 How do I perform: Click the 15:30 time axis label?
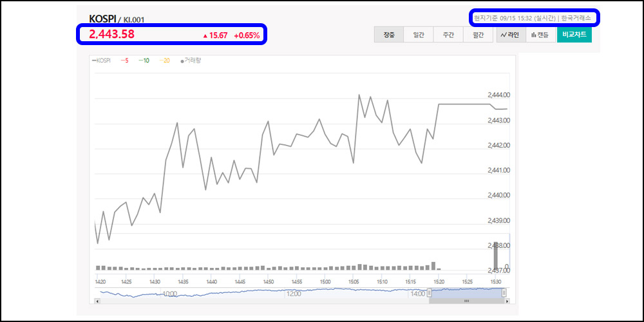pos(496,282)
